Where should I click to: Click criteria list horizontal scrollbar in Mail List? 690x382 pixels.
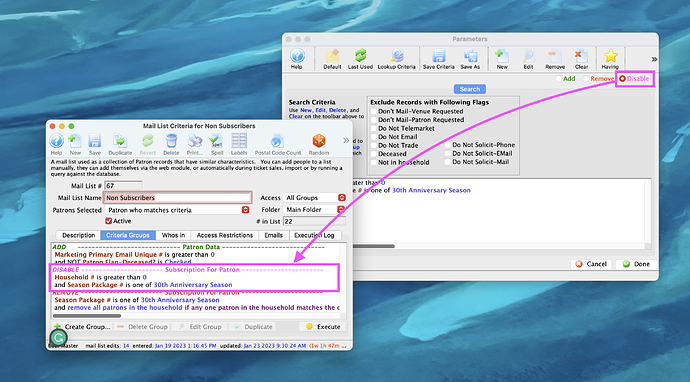point(87,316)
